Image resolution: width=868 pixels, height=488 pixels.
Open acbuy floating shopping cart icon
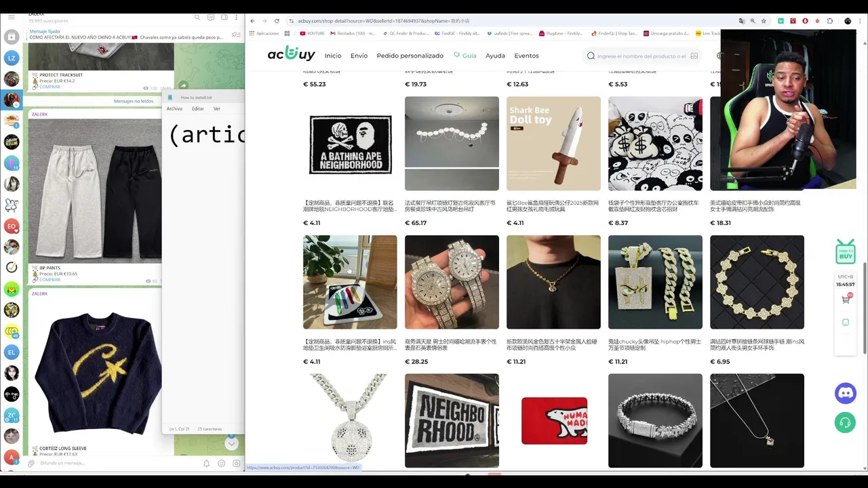[x=846, y=300]
